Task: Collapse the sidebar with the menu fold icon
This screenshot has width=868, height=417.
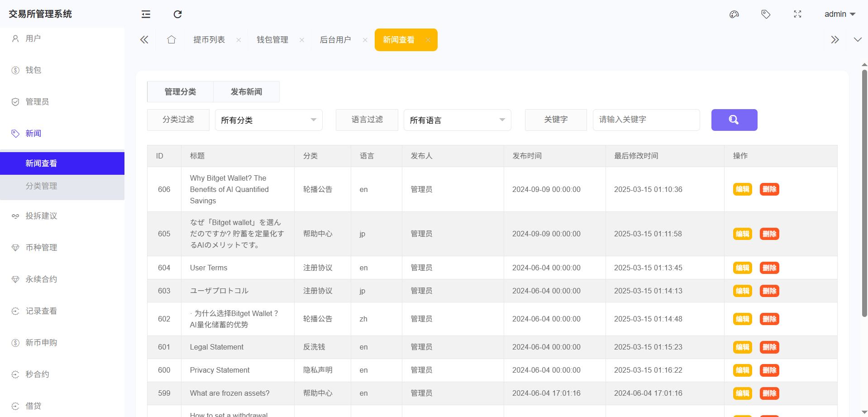Action: 146,14
